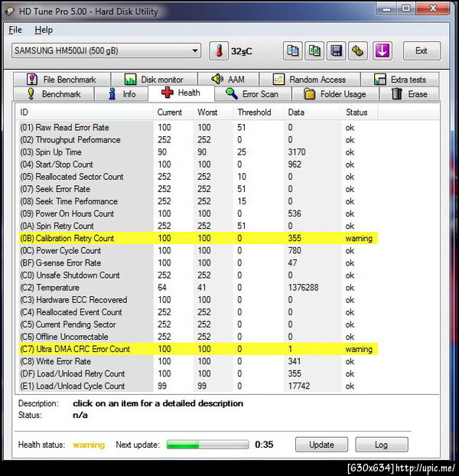Click the Status column header
The width and height of the screenshot is (459, 476).
360,112
